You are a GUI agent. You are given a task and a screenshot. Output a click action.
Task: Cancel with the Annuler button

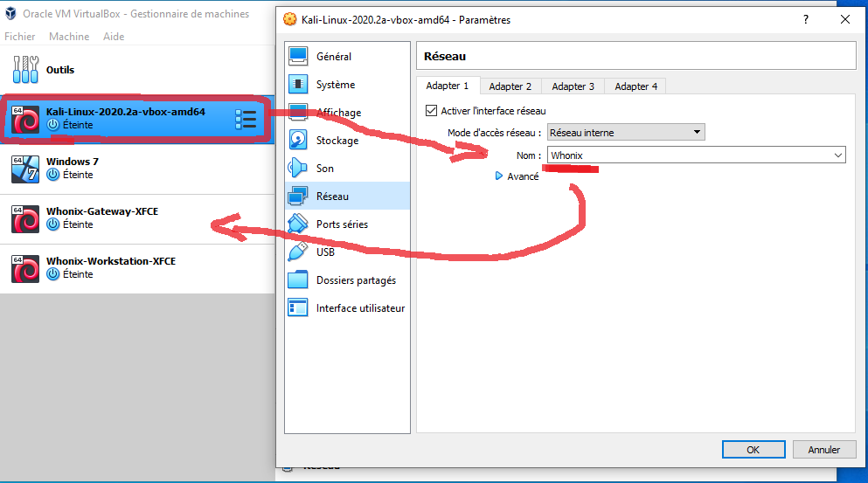(824, 449)
